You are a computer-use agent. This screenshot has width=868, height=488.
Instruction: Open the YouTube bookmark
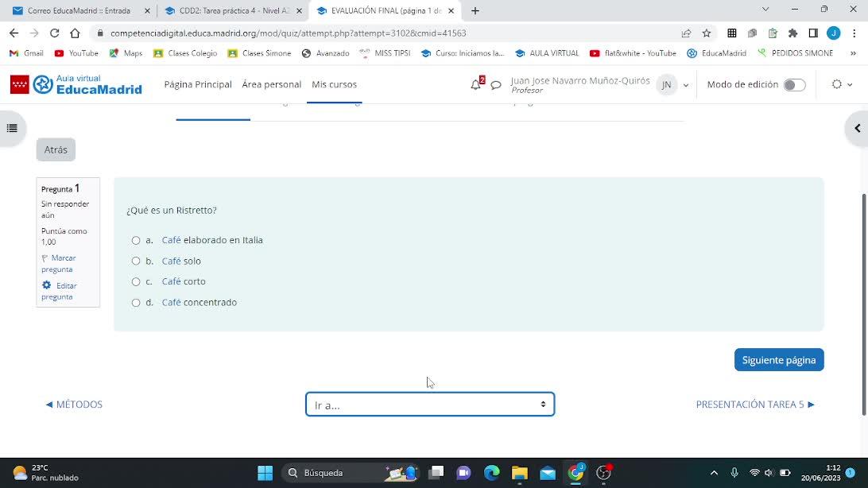pyautogui.click(x=76, y=53)
